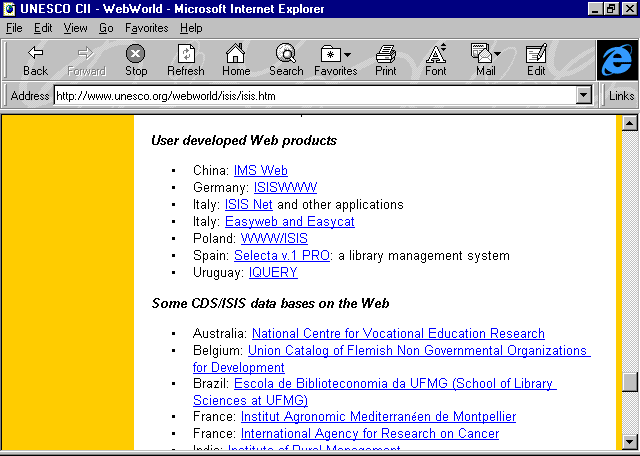The image size is (640, 456).
Task: Open Union Catalog of Flemish Non Governmental Organizations
Action: coord(417,350)
